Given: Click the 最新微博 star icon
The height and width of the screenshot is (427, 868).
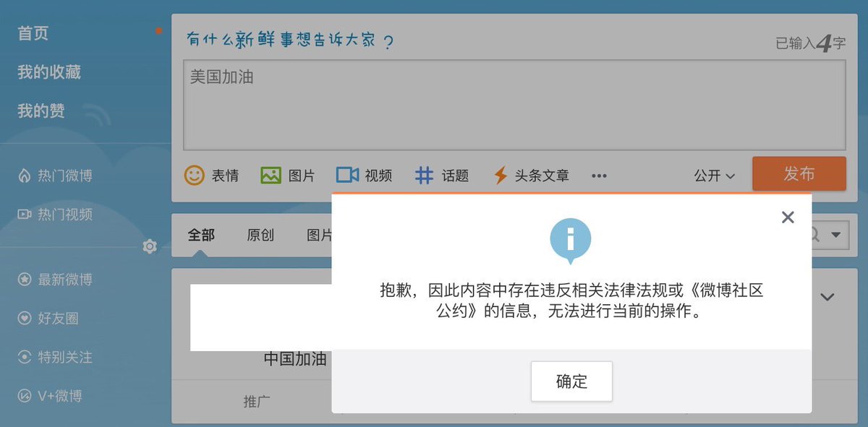Looking at the screenshot, I should pyautogui.click(x=25, y=280).
